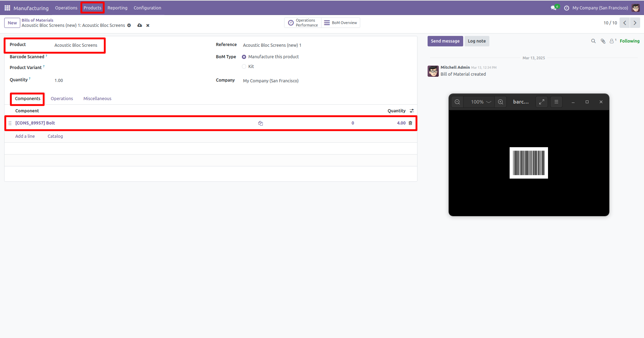Open Operations Performance stat button

coord(303,23)
